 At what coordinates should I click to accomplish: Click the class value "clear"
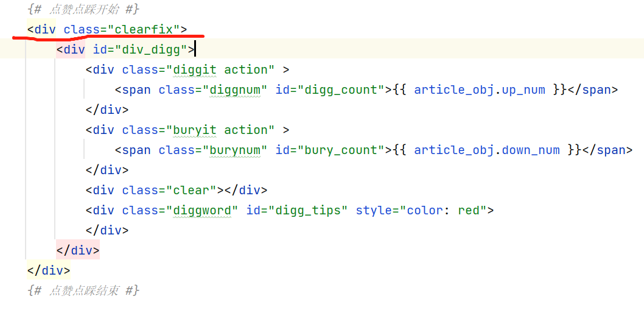[x=192, y=191]
